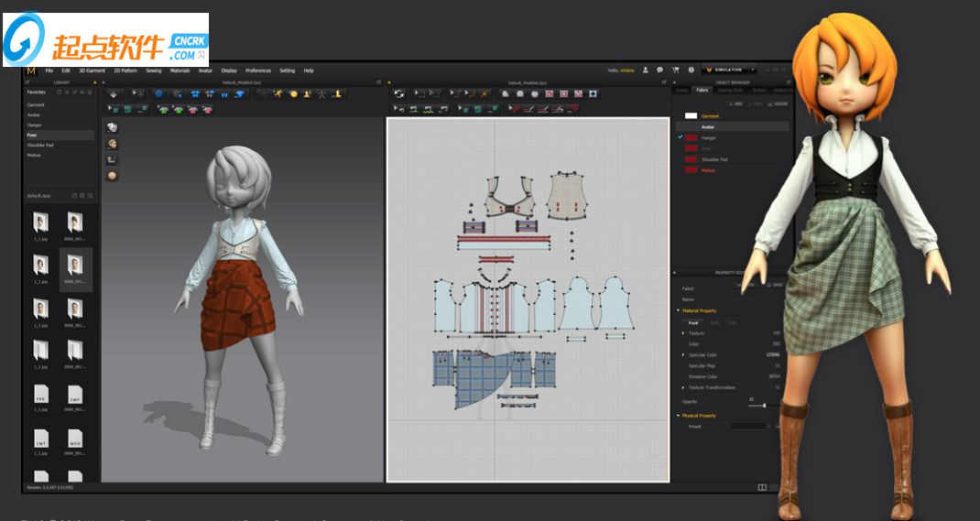Open the Sewing menu

(152, 71)
